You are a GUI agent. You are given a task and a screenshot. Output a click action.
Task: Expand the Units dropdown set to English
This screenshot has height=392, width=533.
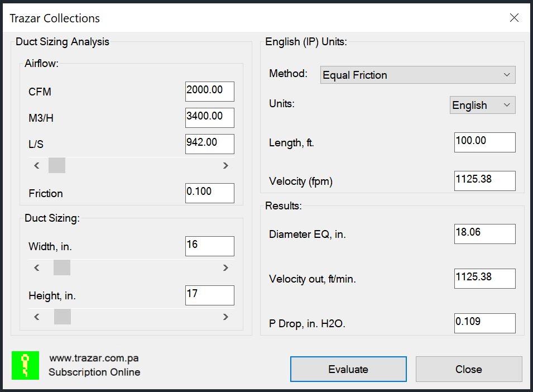482,105
